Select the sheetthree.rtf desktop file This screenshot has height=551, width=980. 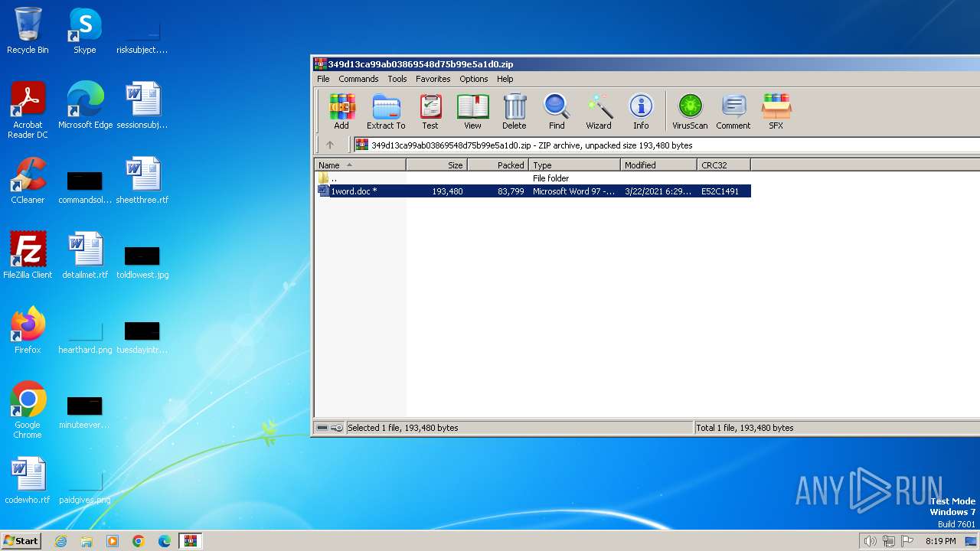(142, 181)
